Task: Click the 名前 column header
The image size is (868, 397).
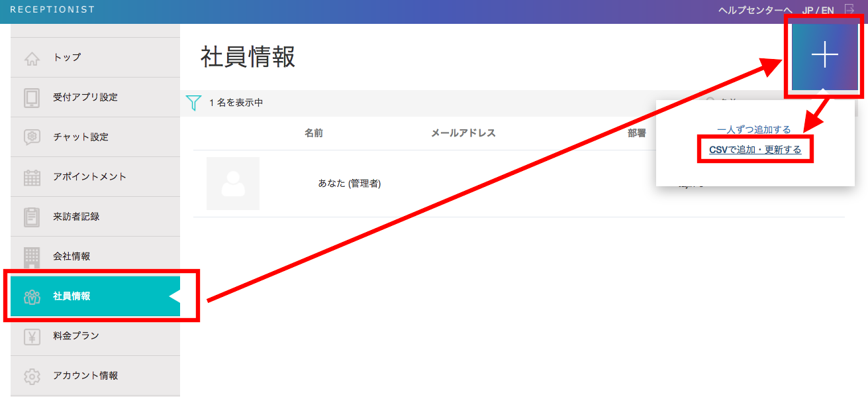Action: click(314, 133)
